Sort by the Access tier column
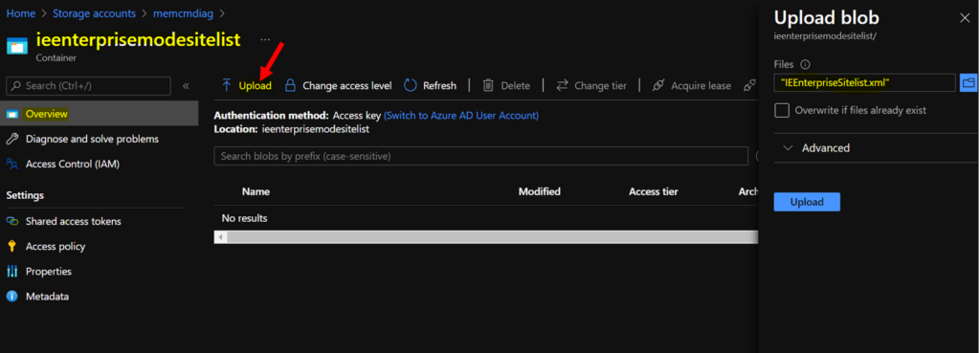 pos(653,191)
